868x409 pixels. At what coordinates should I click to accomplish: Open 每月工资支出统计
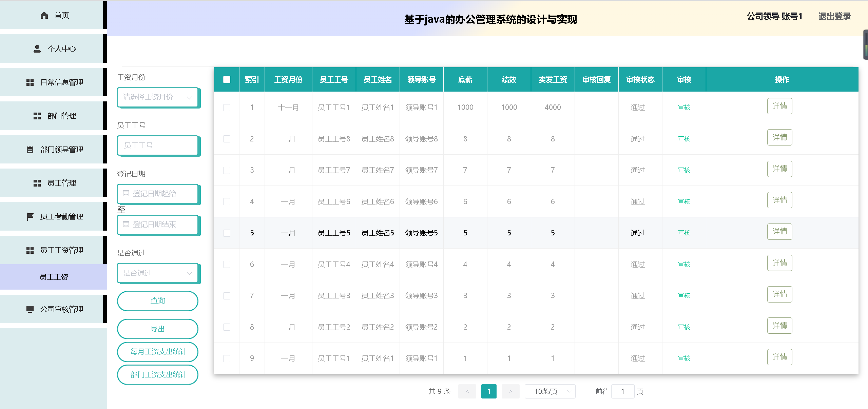(x=158, y=352)
